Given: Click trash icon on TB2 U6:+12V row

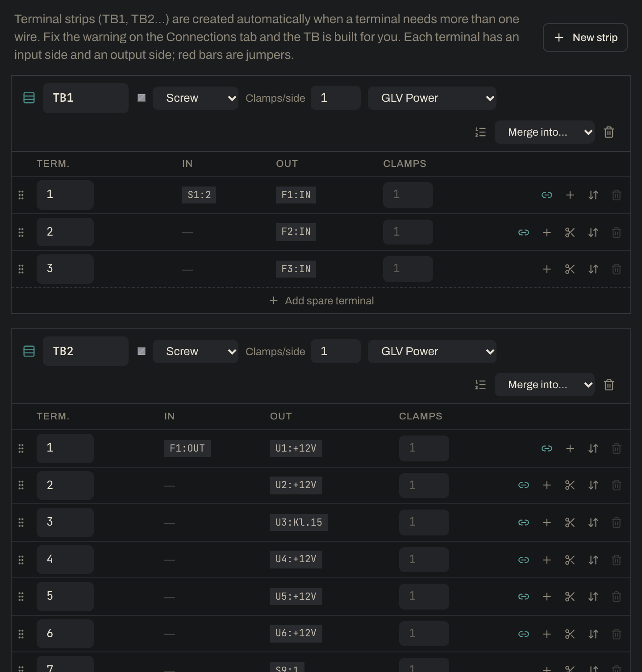Looking at the screenshot, I should [617, 634].
